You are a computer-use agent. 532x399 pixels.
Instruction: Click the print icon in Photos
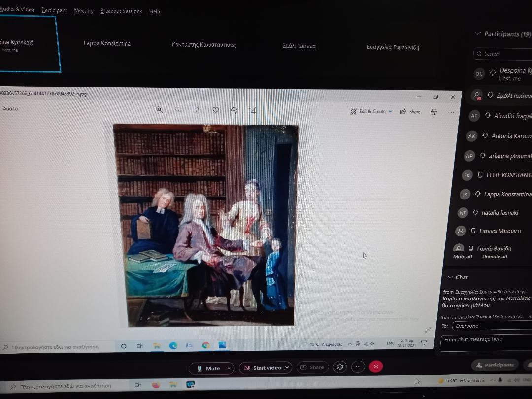click(433, 112)
